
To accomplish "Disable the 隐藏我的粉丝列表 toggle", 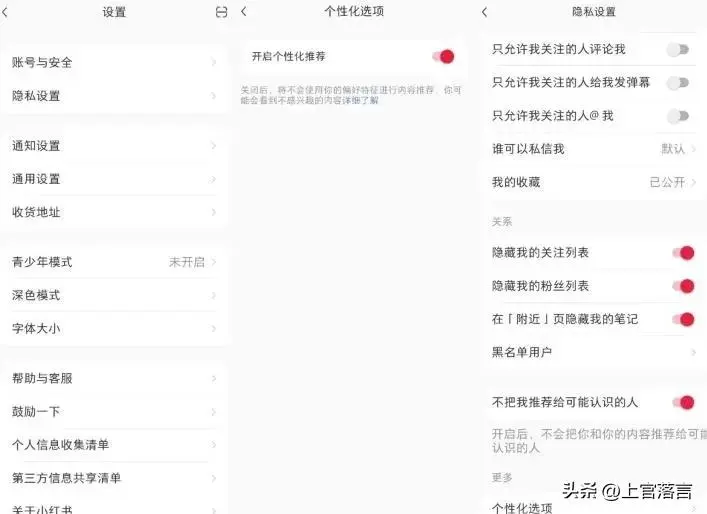I will point(683,286).
